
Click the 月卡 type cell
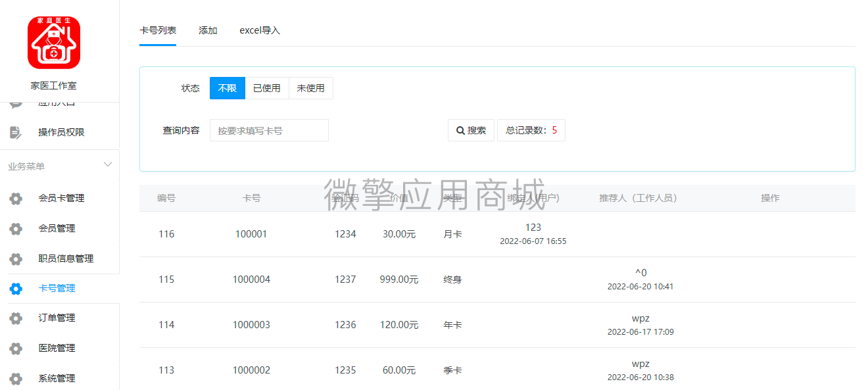click(452, 234)
